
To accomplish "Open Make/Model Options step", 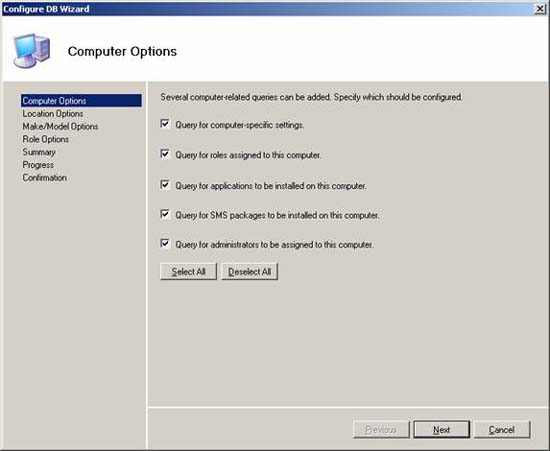I will [60, 127].
